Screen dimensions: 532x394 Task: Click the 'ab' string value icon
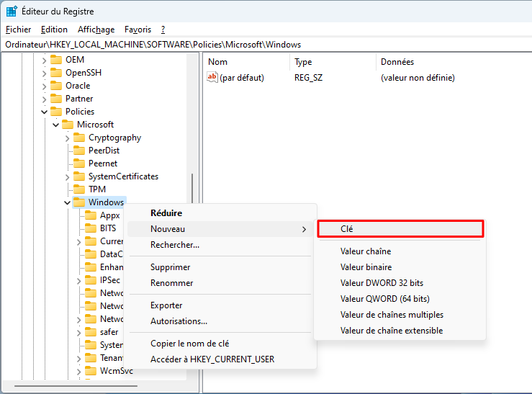click(212, 77)
